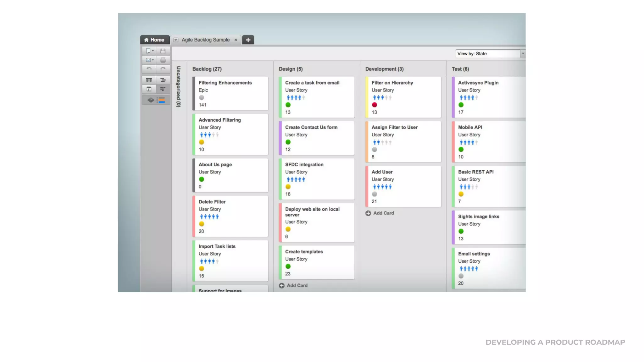Select the Basic REST API card title
This screenshot has height=362, width=644.
[475, 172]
